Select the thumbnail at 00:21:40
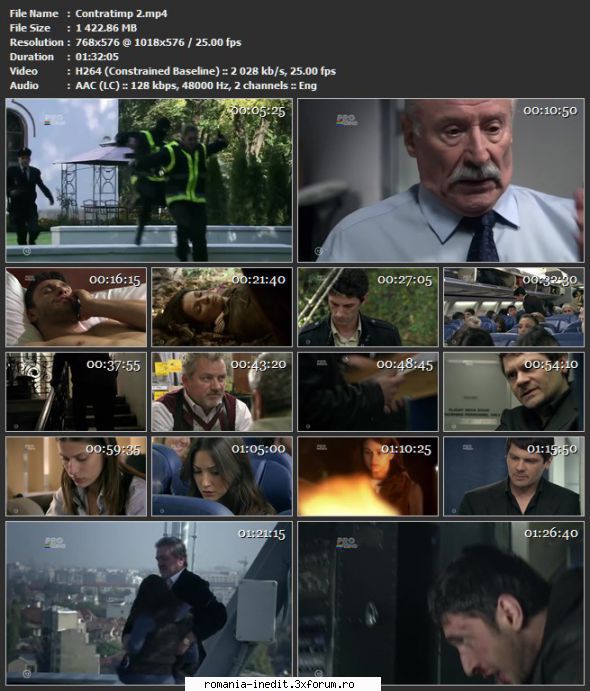The width and height of the screenshot is (590, 691). coord(222,307)
